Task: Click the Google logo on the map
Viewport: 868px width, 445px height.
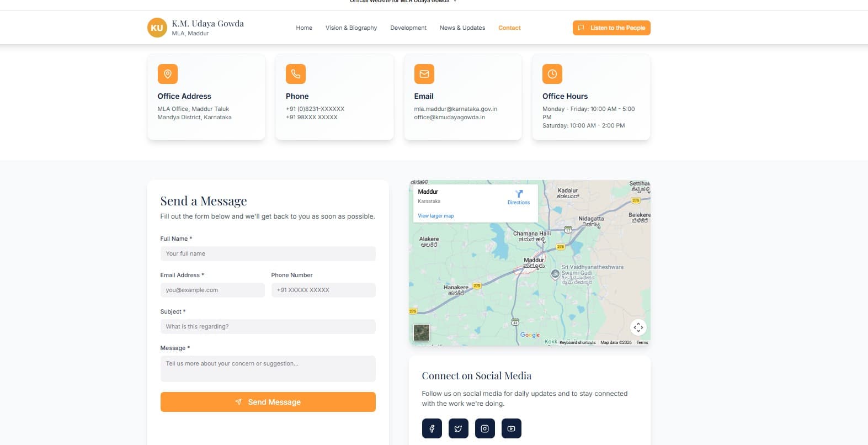Action: pyautogui.click(x=530, y=335)
